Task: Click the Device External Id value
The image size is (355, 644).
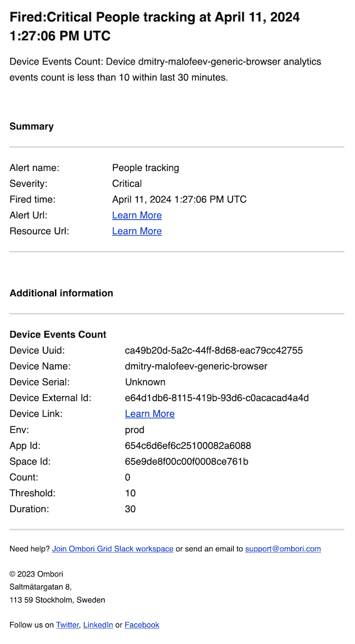Action: tap(217, 398)
